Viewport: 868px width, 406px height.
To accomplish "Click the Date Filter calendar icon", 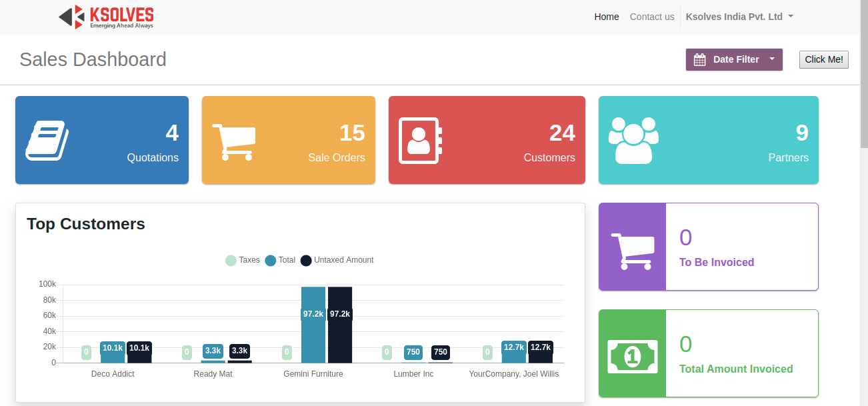I will click(699, 59).
